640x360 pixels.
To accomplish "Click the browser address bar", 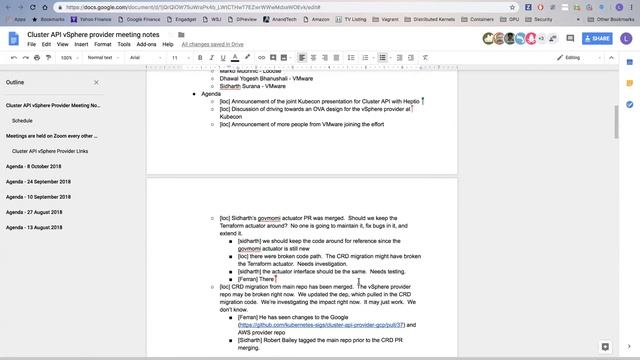I will (x=286, y=7).
